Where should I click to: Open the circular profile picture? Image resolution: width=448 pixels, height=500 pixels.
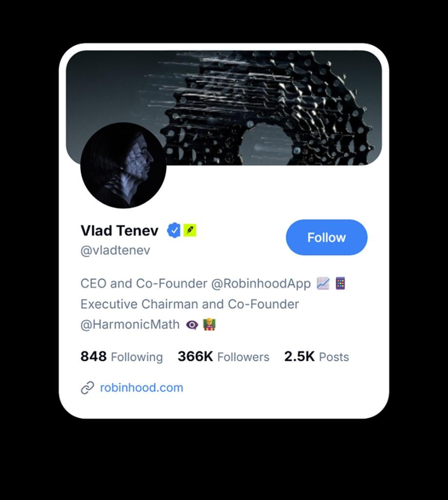(x=123, y=165)
